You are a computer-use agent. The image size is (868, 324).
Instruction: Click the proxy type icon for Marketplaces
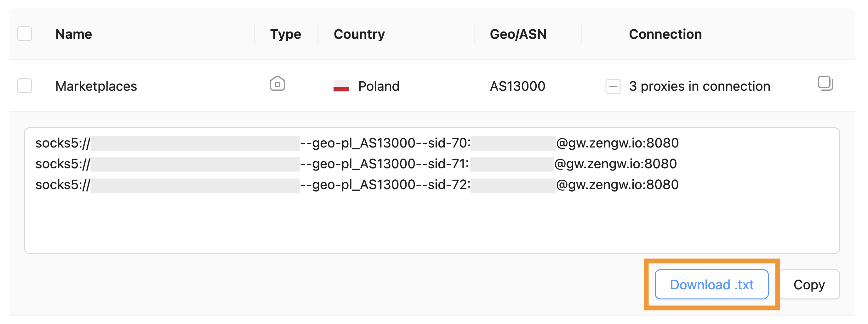click(x=277, y=84)
